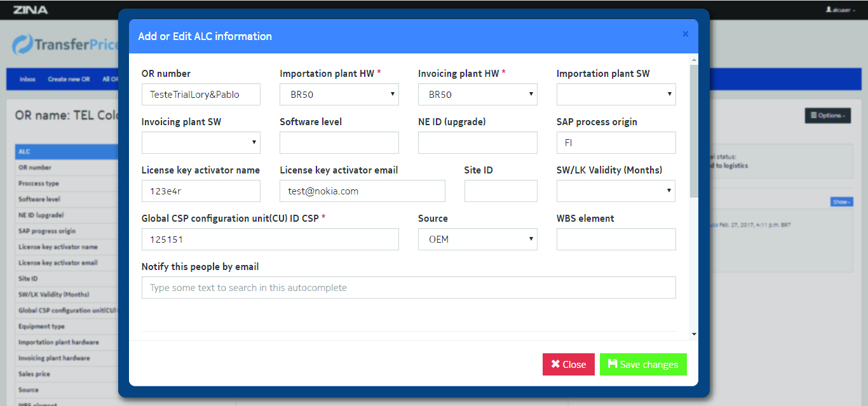Expand the Invoicing plant SW dropdown
The height and width of the screenshot is (406, 868).
pyautogui.click(x=201, y=143)
